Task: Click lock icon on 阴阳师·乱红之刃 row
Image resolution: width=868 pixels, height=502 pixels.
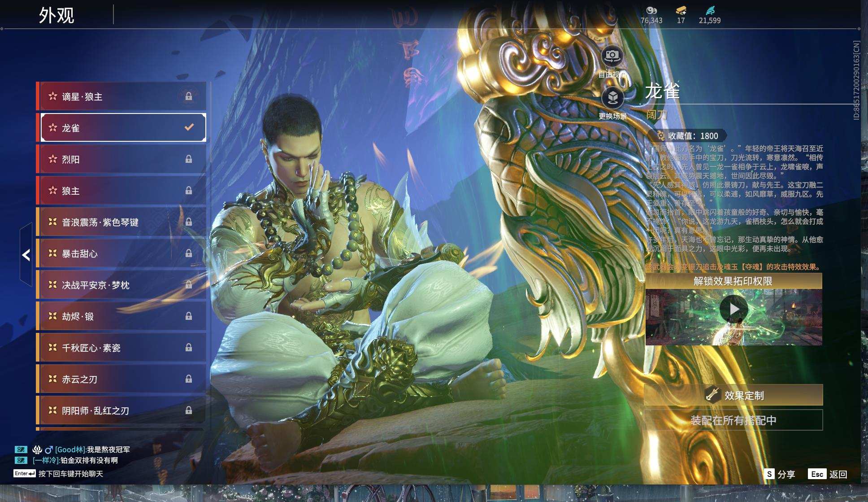Action: coord(189,410)
